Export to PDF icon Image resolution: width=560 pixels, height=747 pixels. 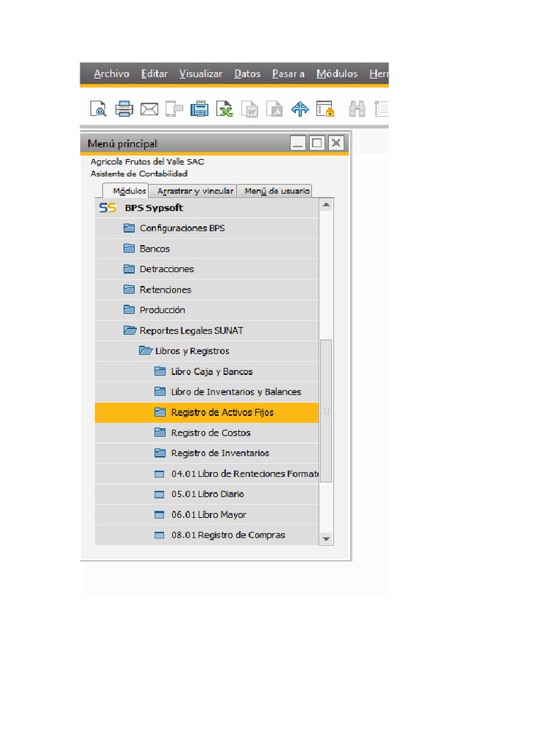coord(274,109)
